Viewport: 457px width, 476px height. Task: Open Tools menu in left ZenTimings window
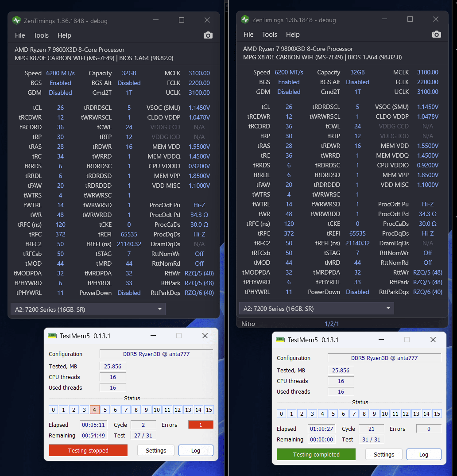pyautogui.click(x=41, y=35)
